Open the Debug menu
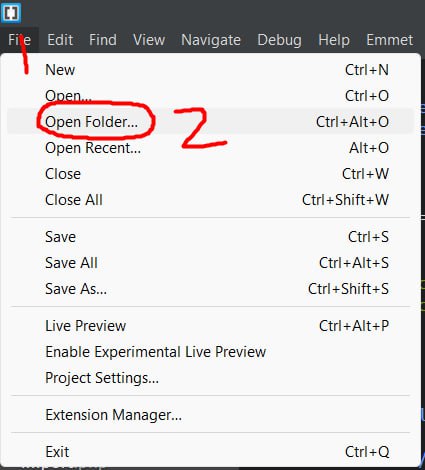Viewport: 425px width, 470px height. click(279, 40)
